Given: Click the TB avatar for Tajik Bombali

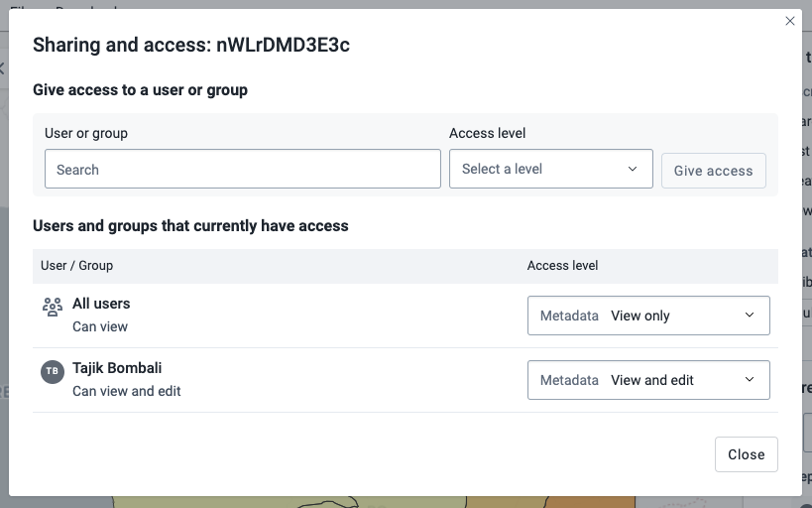Looking at the screenshot, I should pos(53,372).
